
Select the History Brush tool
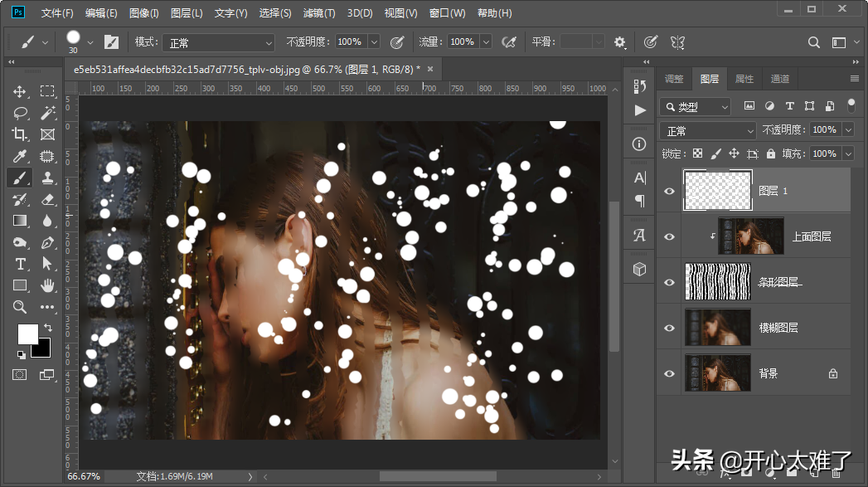point(20,199)
